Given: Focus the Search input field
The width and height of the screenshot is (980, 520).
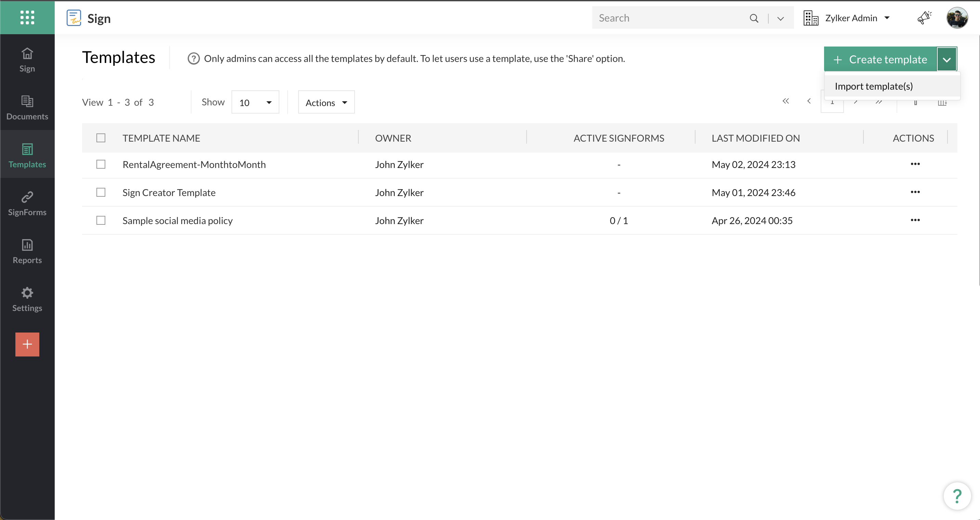Looking at the screenshot, I should pos(670,18).
